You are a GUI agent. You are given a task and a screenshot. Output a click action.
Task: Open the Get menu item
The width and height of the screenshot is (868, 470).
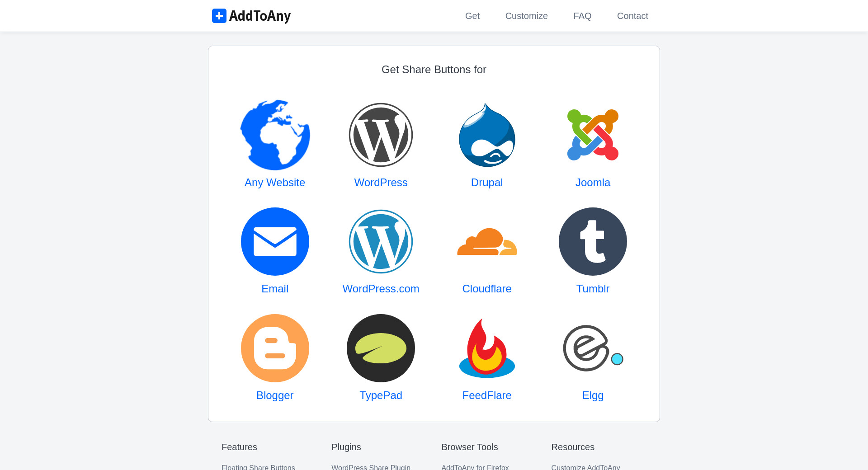(472, 16)
